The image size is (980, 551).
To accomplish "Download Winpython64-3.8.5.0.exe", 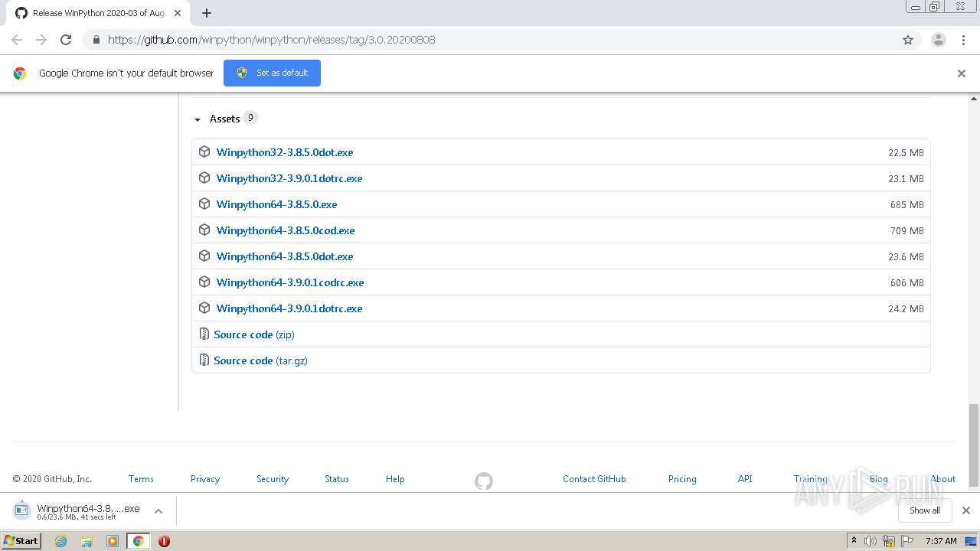I will point(276,204).
